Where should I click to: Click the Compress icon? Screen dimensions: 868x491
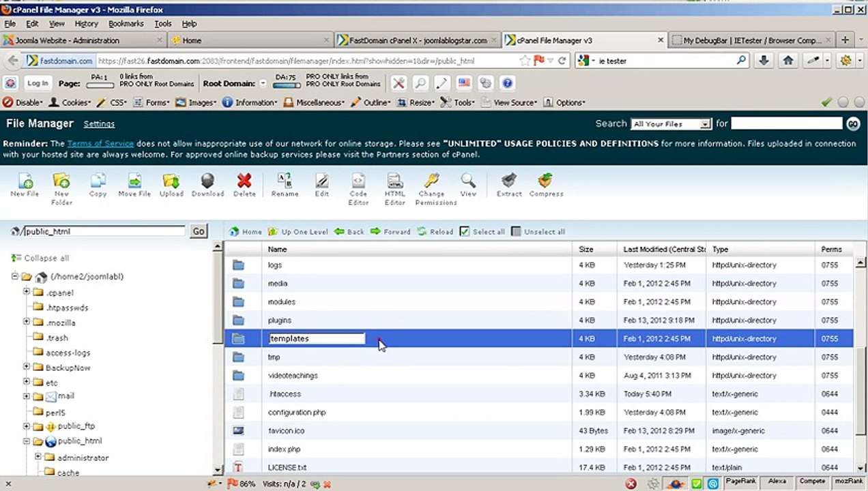tap(545, 181)
